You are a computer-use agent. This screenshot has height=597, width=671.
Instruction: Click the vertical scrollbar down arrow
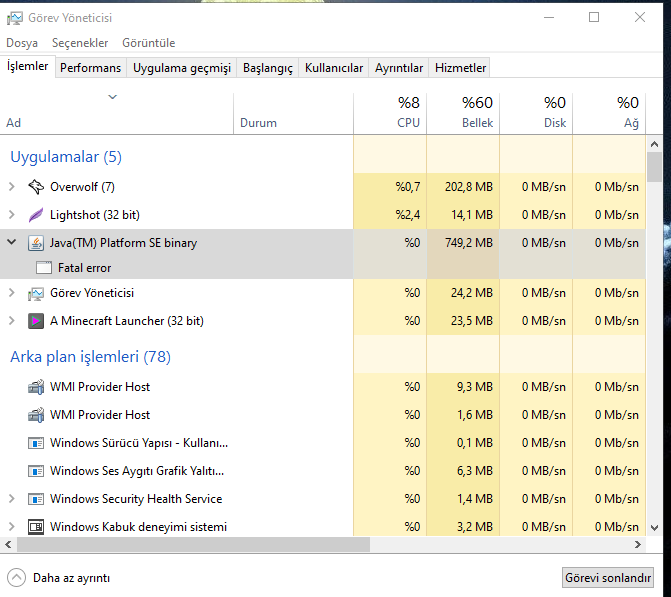655,529
